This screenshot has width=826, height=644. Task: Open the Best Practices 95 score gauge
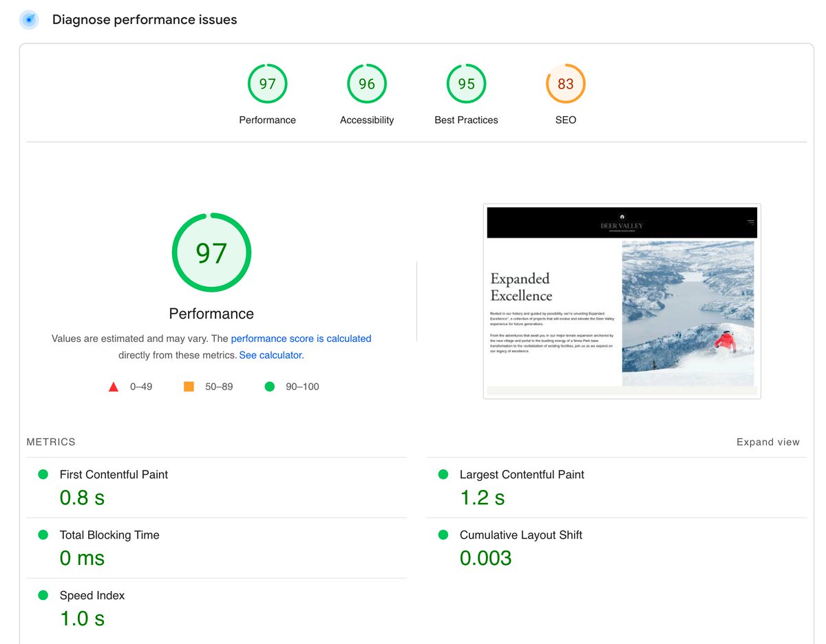coord(466,84)
